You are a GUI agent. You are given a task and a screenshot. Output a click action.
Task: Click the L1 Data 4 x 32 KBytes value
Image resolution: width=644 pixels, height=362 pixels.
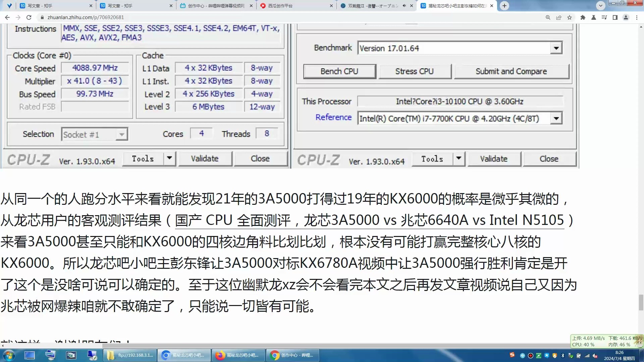tap(208, 68)
